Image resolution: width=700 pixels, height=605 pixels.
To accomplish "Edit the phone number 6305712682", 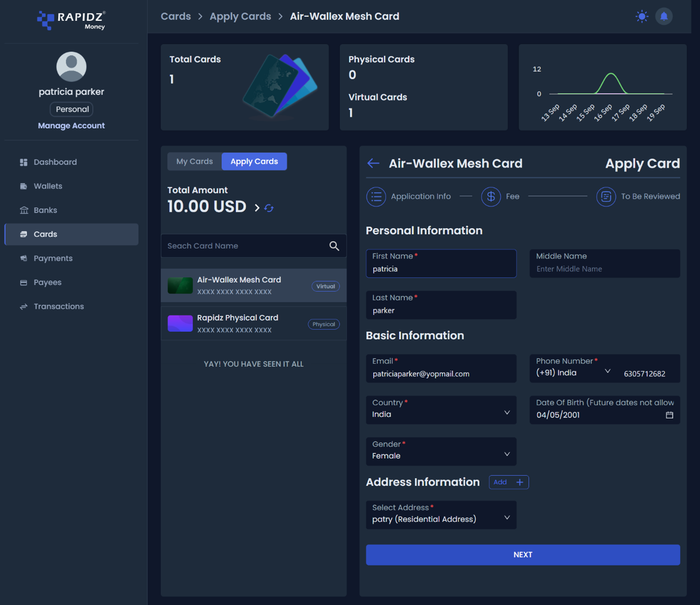I will 645,374.
